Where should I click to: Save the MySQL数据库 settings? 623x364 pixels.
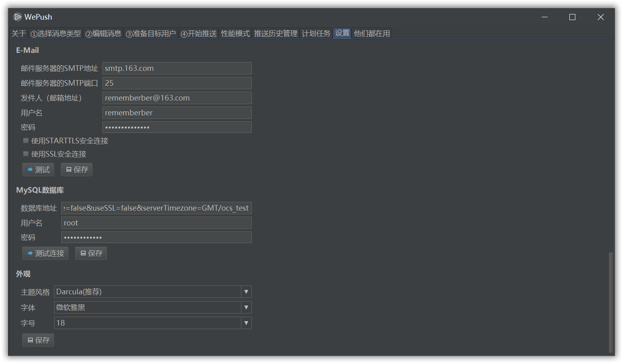pyautogui.click(x=91, y=253)
